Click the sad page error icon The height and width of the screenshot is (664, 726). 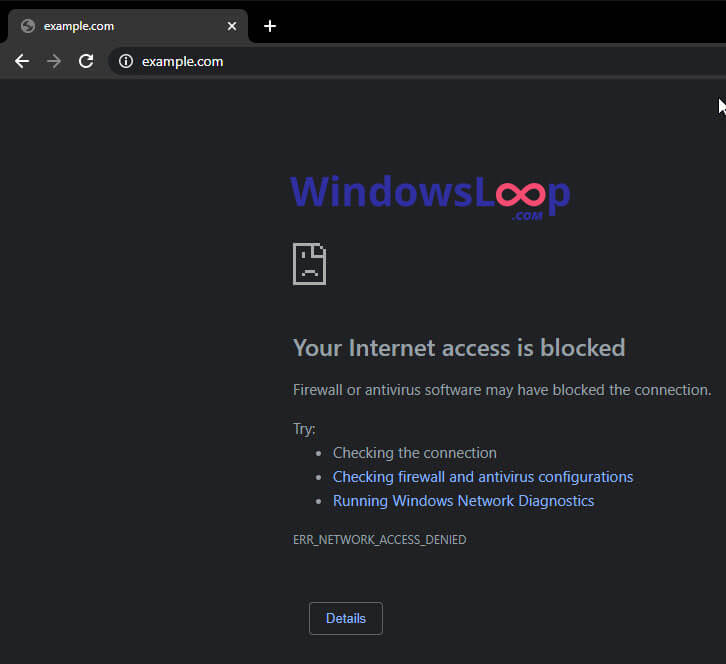point(309,264)
